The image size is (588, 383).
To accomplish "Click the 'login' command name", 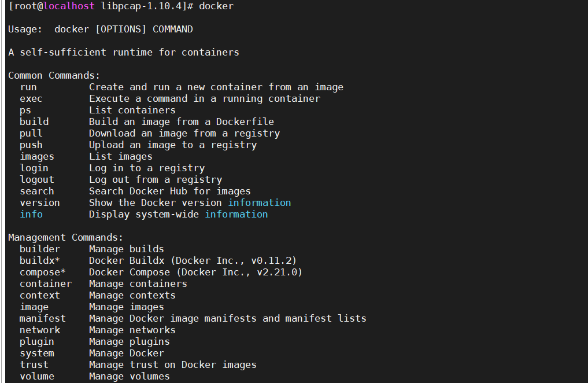I will [34, 168].
